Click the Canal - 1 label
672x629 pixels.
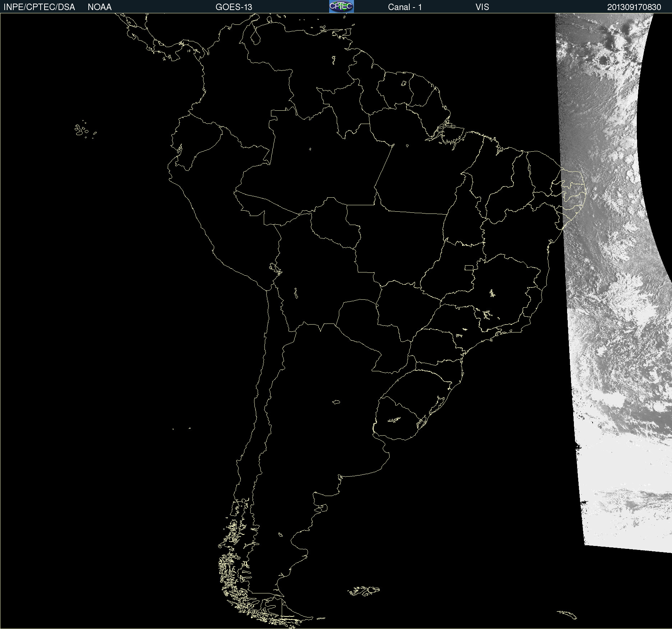coord(405,7)
